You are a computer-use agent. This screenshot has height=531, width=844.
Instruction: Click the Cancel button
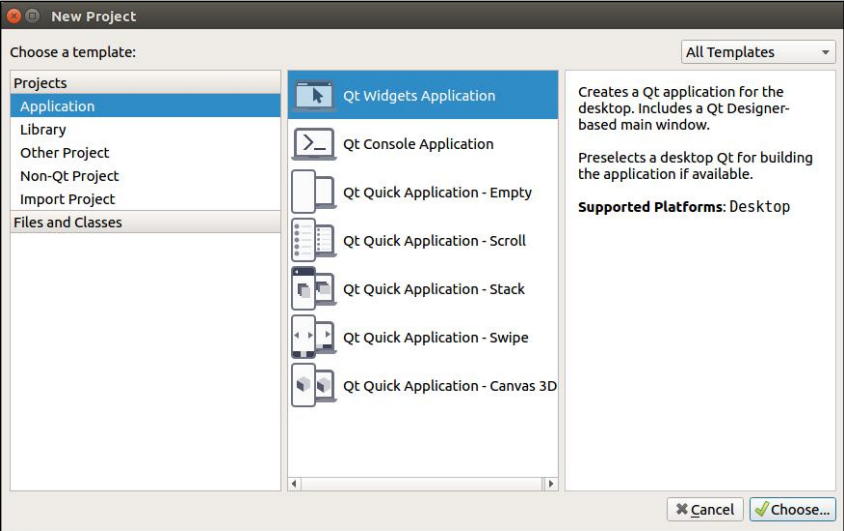click(705, 509)
